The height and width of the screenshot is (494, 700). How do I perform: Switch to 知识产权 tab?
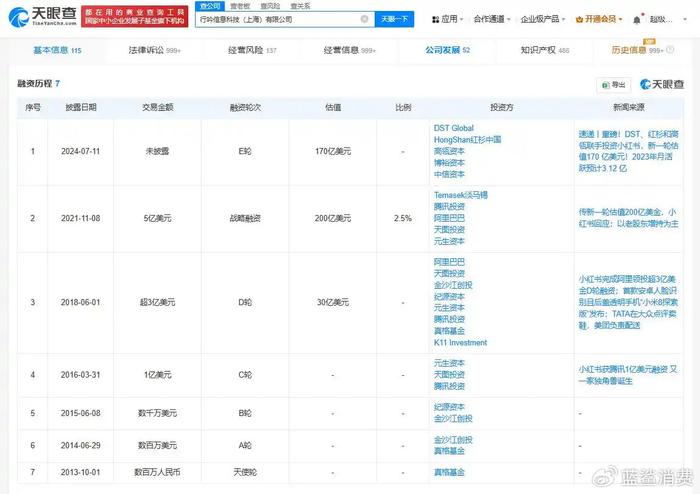(545, 50)
